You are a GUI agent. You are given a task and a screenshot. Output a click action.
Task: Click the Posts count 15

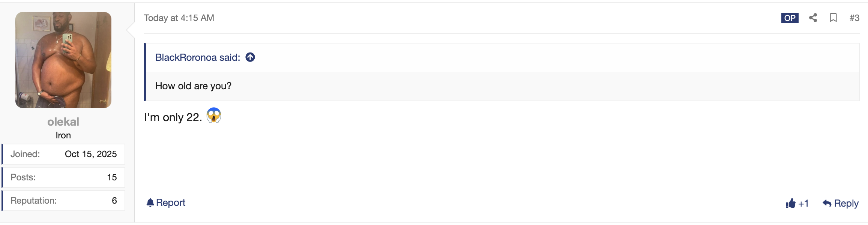[x=112, y=177]
